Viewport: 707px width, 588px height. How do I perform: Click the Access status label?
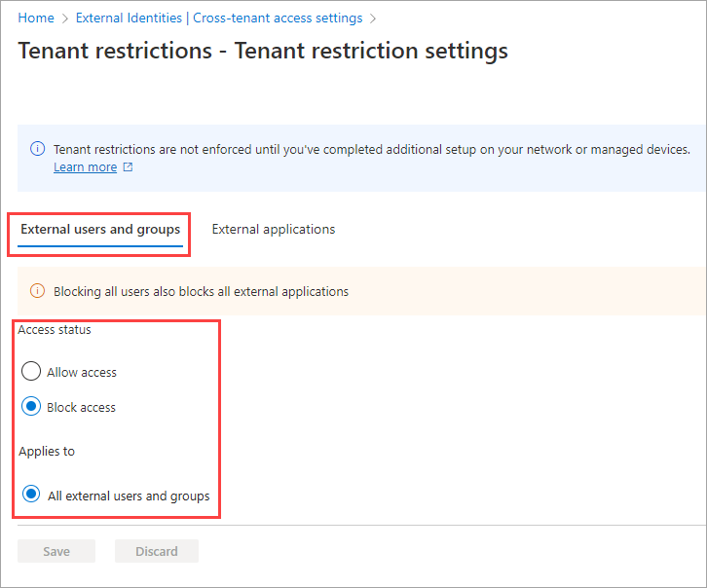pyautogui.click(x=55, y=330)
